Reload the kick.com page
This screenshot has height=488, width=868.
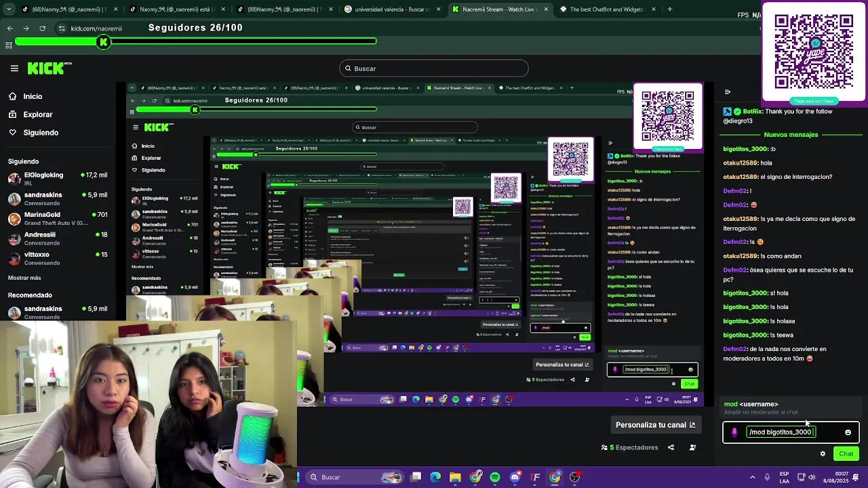pyautogui.click(x=42, y=28)
